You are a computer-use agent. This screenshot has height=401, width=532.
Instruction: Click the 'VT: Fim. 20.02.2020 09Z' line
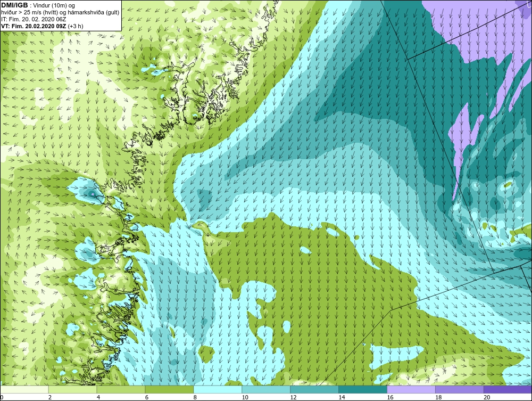(x=34, y=26)
